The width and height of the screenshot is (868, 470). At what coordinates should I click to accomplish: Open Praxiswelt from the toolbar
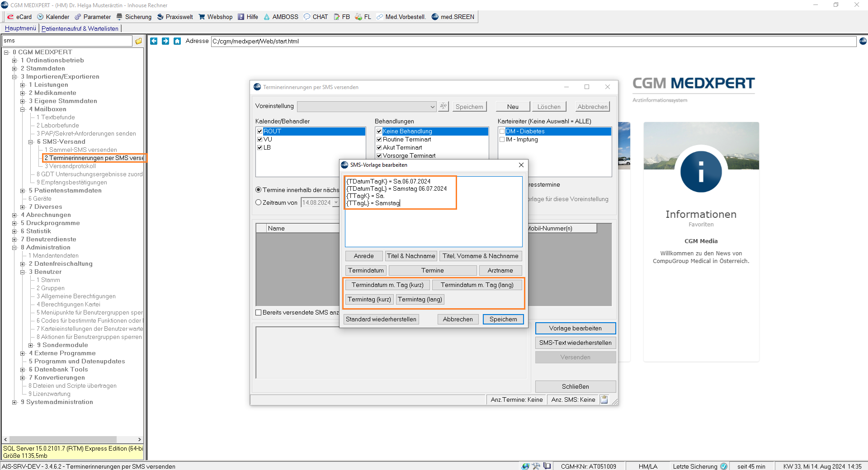175,17
